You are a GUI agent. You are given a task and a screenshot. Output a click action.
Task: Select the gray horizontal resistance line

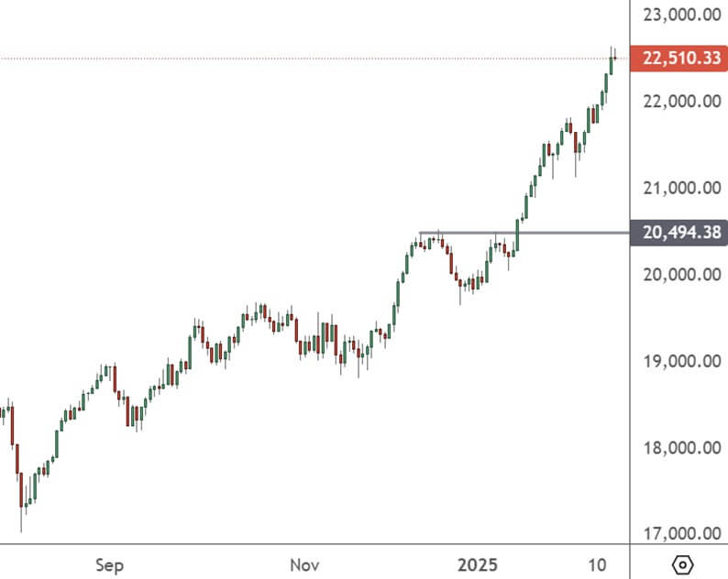click(477, 233)
